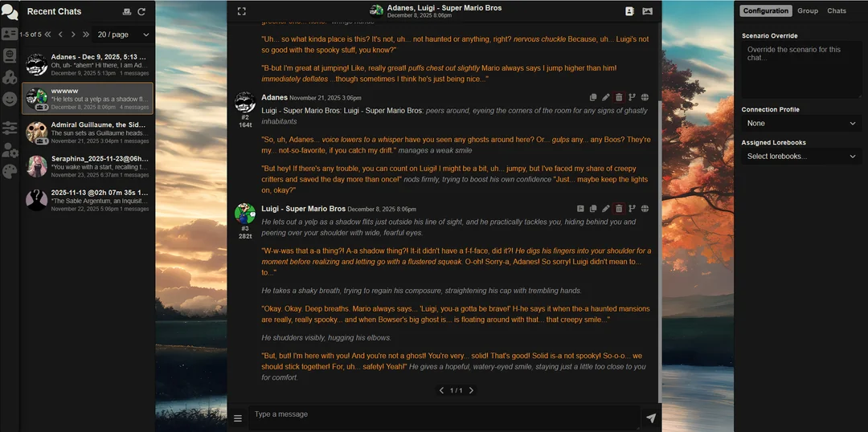
Task: Open the cubes extensions sidebar icon
Action: point(10,77)
